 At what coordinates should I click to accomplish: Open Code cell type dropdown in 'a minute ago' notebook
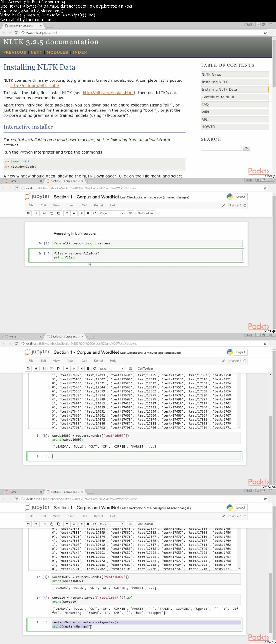112,213
